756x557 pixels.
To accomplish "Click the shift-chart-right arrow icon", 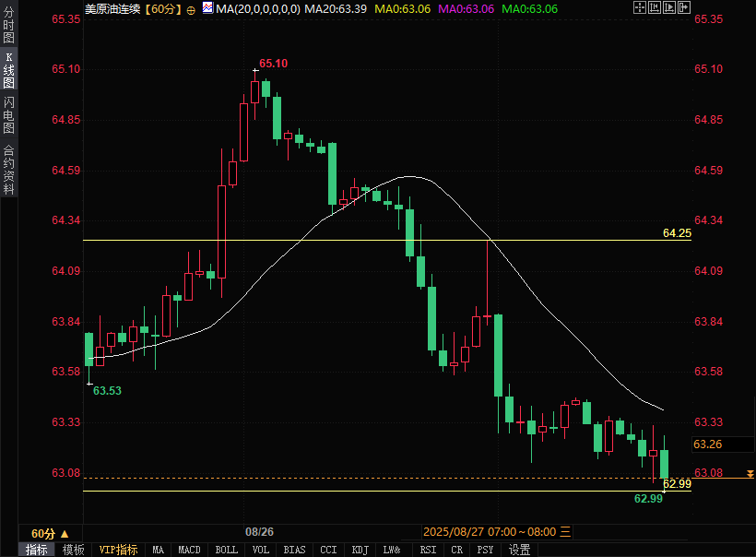I will (684, 7).
